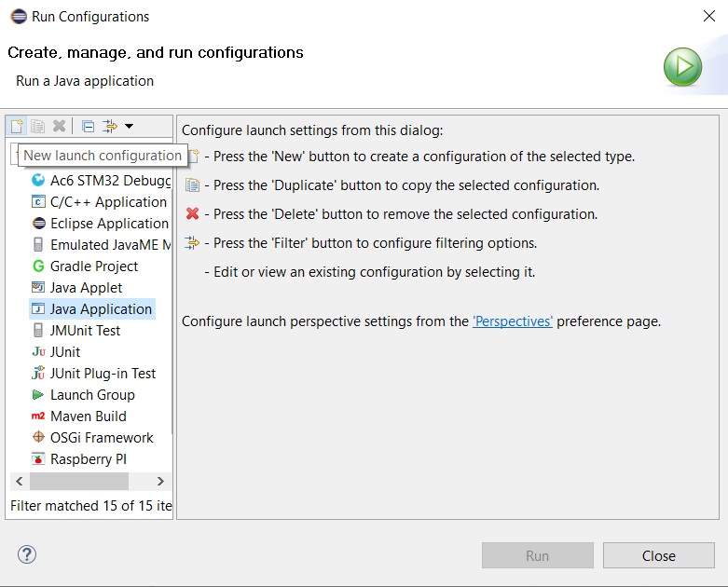Image resolution: width=728 pixels, height=587 pixels.
Task: Open the 'Perspectives' preference page link
Action: pyautogui.click(x=513, y=321)
